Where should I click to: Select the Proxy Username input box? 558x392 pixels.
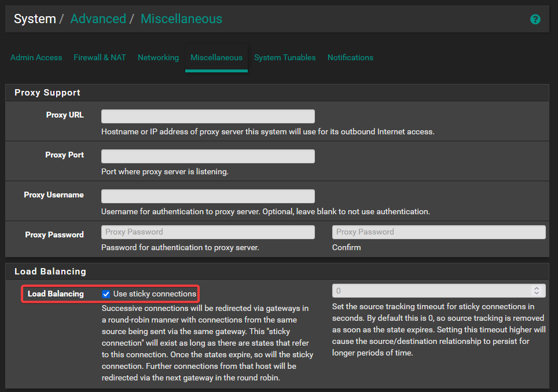point(208,196)
